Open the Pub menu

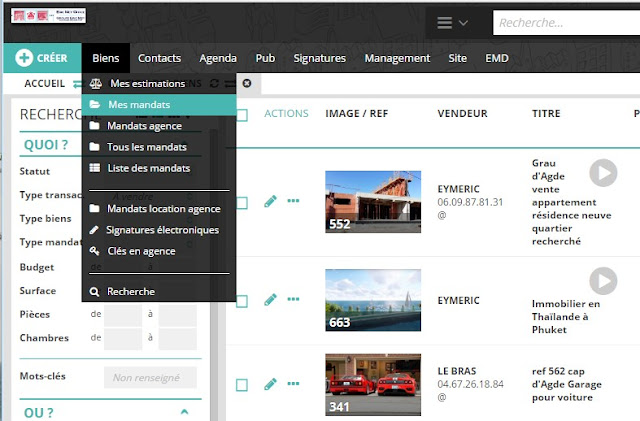(265, 58)
